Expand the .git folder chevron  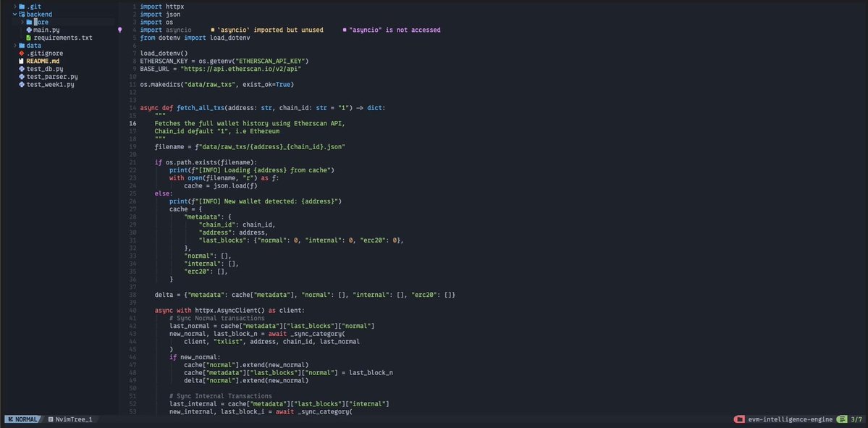pyautogui.click(x=15, y=7)
